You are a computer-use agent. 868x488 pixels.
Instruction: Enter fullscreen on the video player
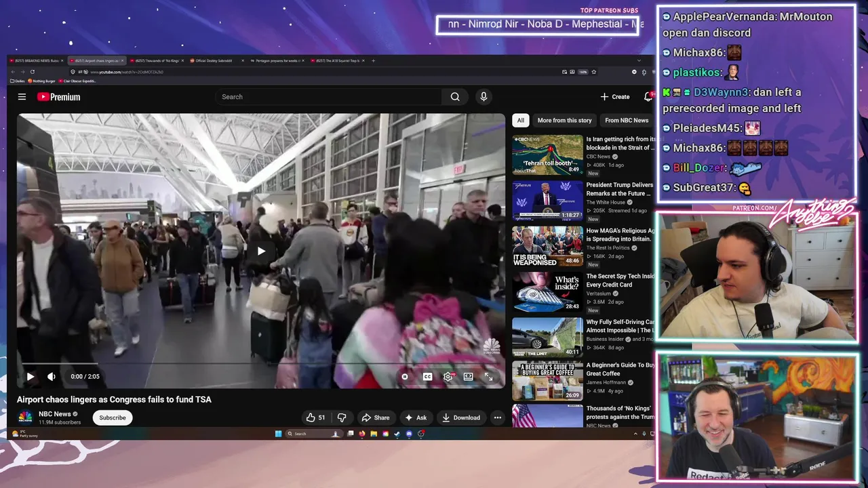point(488,377)
